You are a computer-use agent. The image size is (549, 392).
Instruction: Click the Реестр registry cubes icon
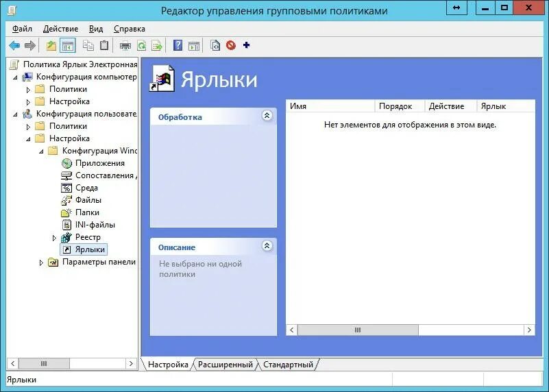pyautogui.click(x=66, y=237)
